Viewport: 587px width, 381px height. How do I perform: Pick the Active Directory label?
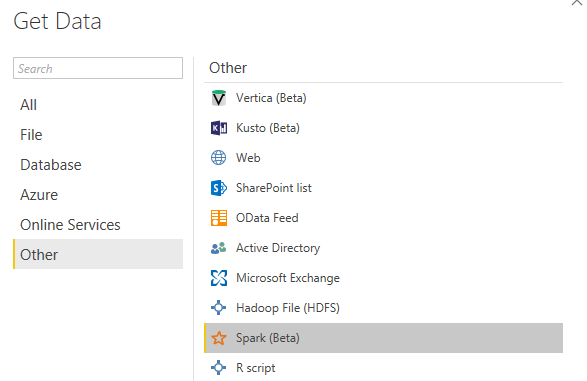[278, 248]
